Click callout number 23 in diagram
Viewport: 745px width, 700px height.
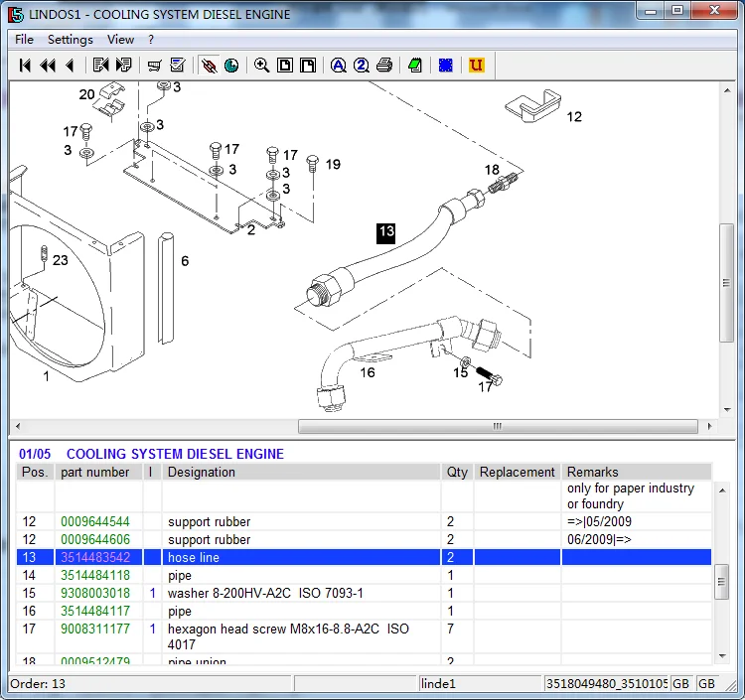click(x=60, y=260)
